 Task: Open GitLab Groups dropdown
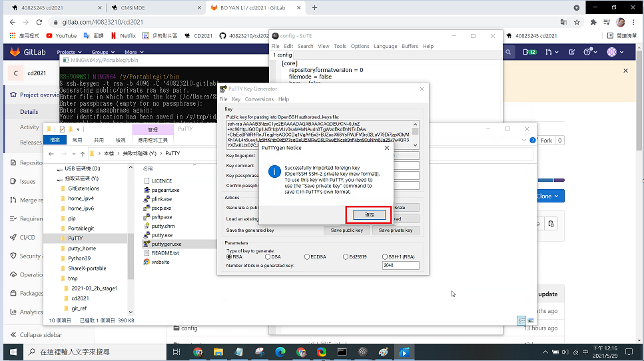tap(103, 52)
